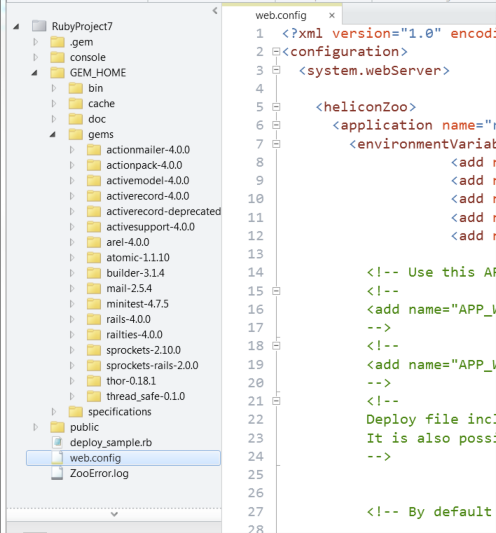Image resolution: width=496 pixels, height=533 pixels.
Task: Click the down chevron below the tree
Action: click(x=115, y=514)
